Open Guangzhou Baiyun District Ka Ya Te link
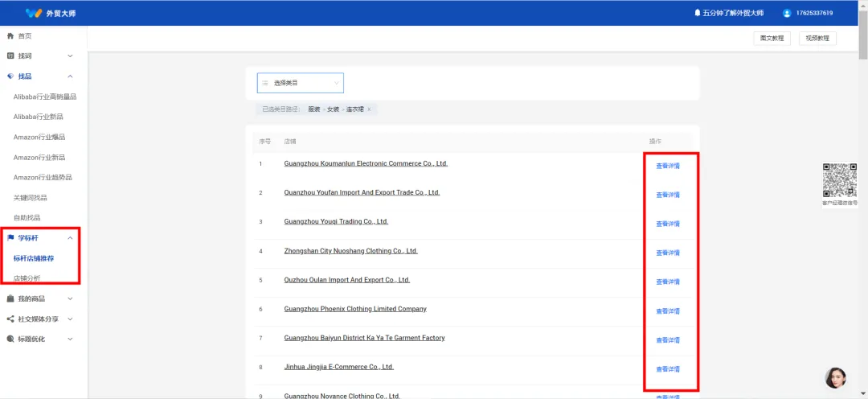Image resolution: width=868 pixels, height=399 pixels. (x=364, y=338)
